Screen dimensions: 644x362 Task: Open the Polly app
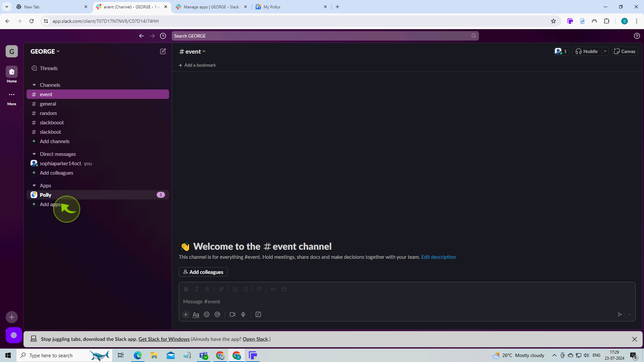[98, 195]
